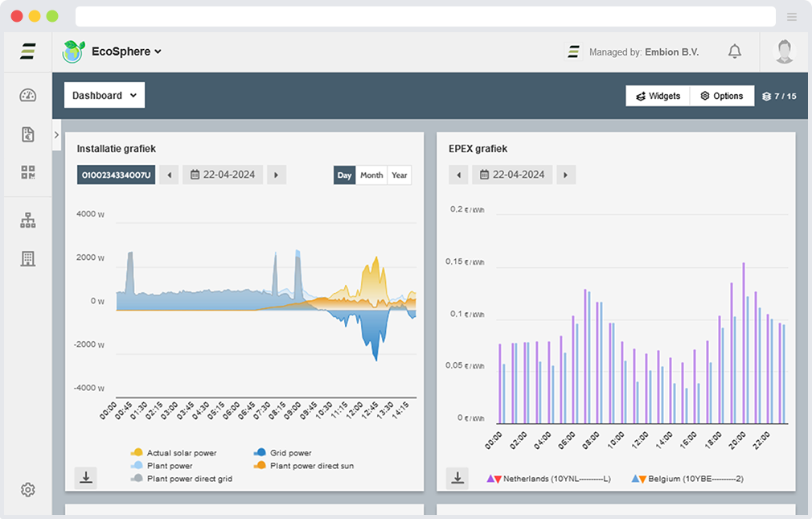Screen dimensions: 812x519
Task: Click the notification bell icon
Action: [734, 51]
